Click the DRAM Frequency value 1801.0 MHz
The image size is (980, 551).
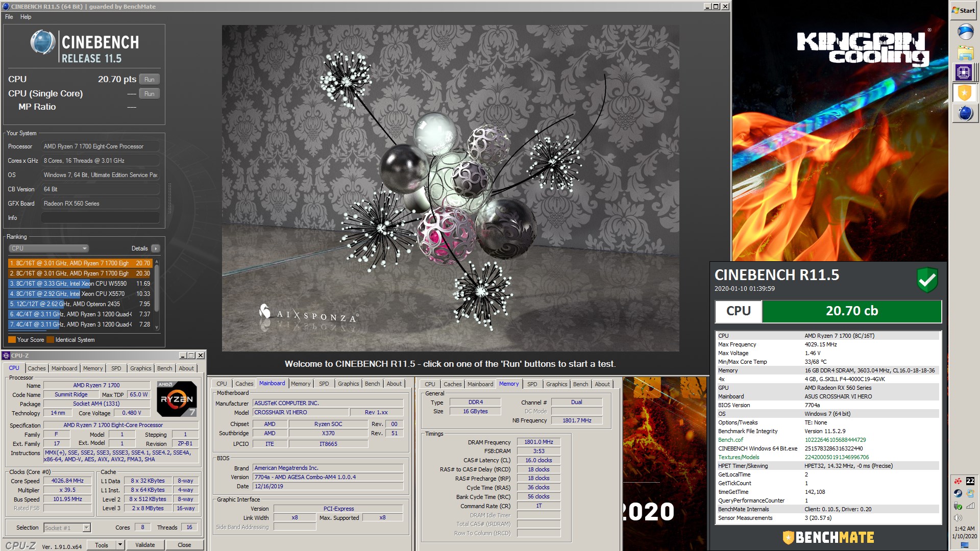pyautogui.click(x=538, y=442)
